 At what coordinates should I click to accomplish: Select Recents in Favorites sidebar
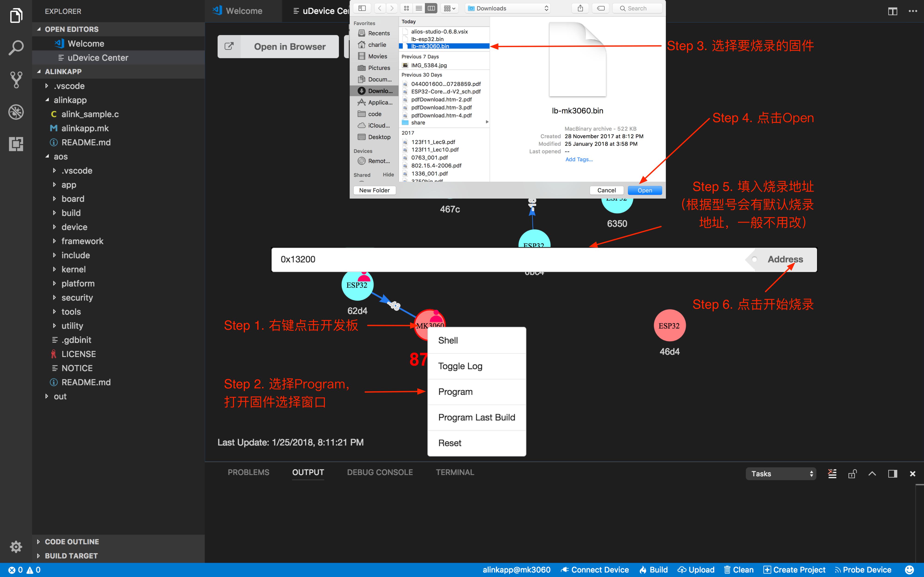(x=374, y=33)
